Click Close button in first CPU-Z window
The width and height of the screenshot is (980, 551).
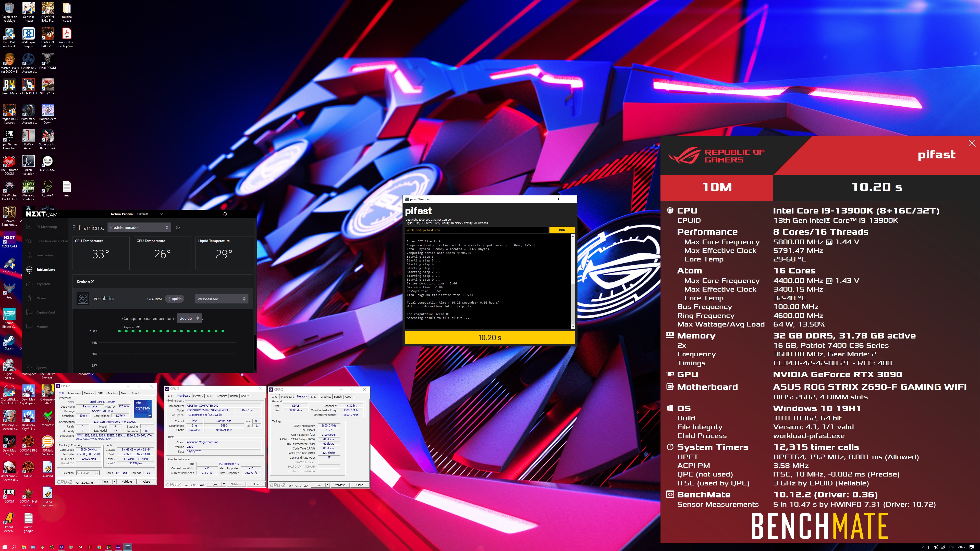[x=146, y=482]
